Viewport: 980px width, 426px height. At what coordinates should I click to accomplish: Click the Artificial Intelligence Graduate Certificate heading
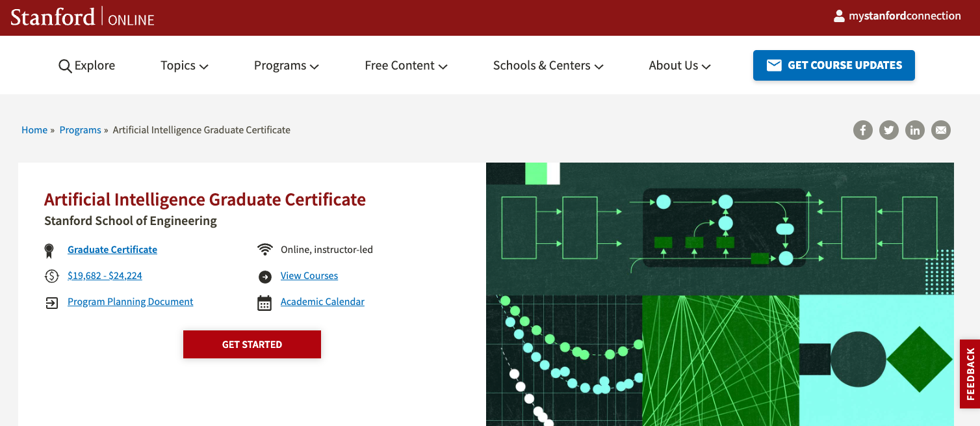click(x=205, y=199)
